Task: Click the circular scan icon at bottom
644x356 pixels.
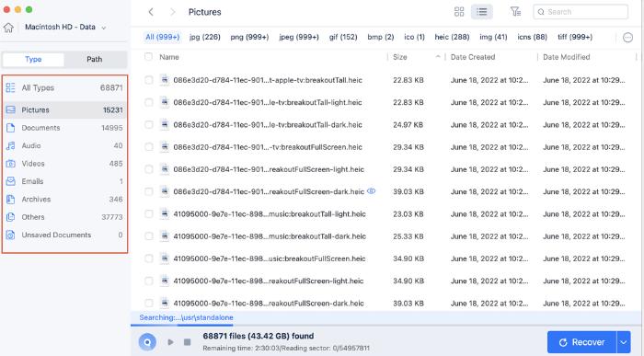Action: tap(147, 341)
